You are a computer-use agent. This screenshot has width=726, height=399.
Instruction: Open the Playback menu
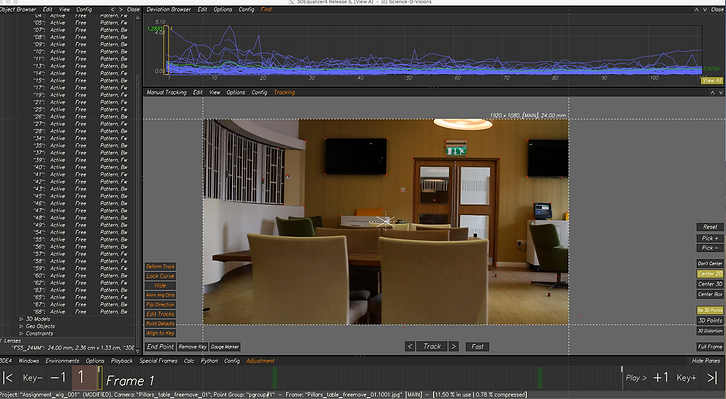tap(122, 361)
